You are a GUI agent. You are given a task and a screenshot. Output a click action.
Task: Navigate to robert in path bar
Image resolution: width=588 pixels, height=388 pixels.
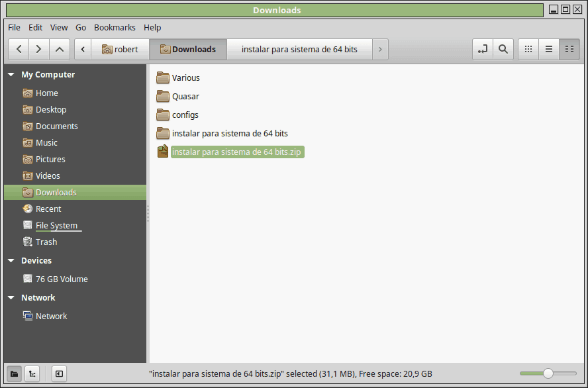[x=120, y=49]
